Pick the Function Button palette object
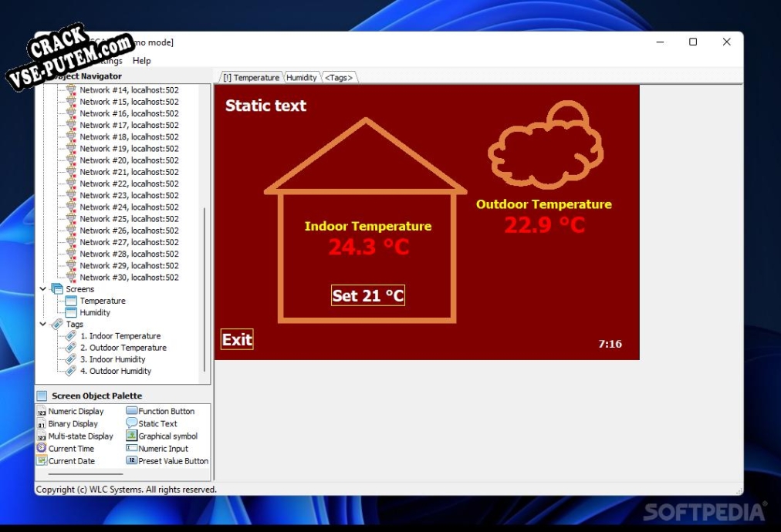Screen dimensions: 781x532 [x=161, y=411]
